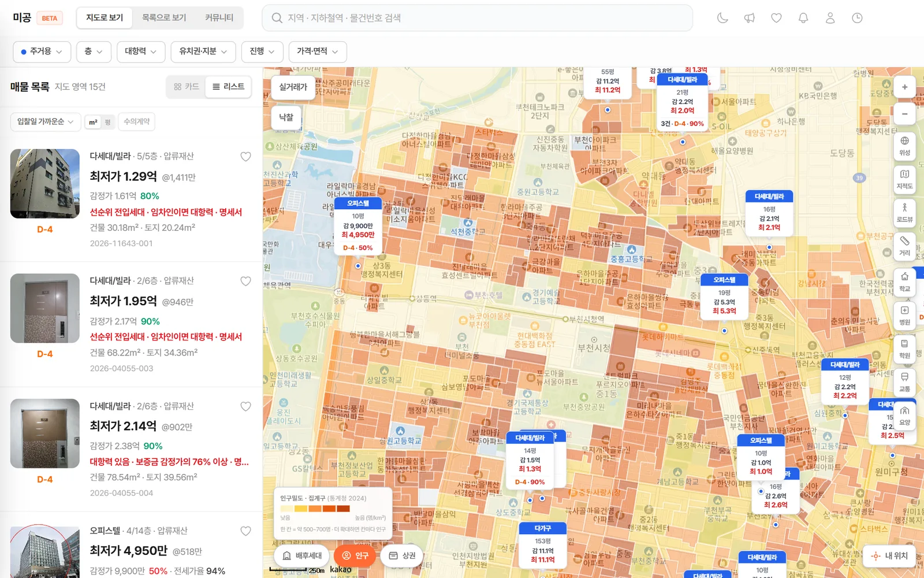Open favorites heart icon in header

777,18
